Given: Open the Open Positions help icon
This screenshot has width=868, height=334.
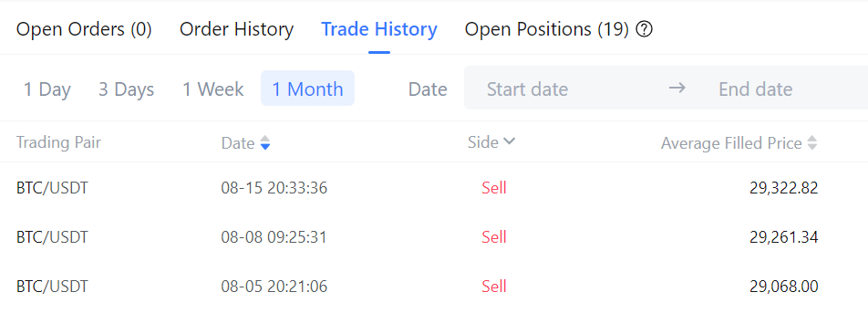Looking at the screenshot, I should point(644,29).
